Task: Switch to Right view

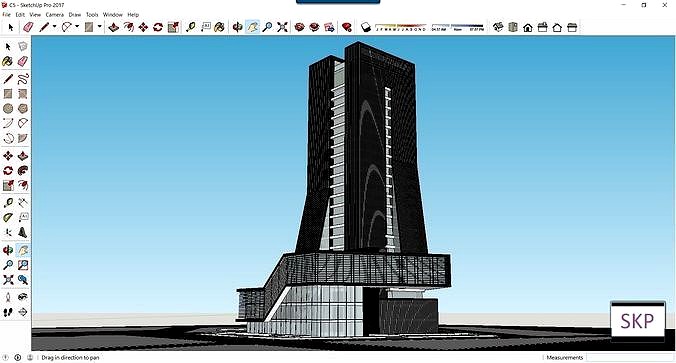Action: click(x=542, y=27)
